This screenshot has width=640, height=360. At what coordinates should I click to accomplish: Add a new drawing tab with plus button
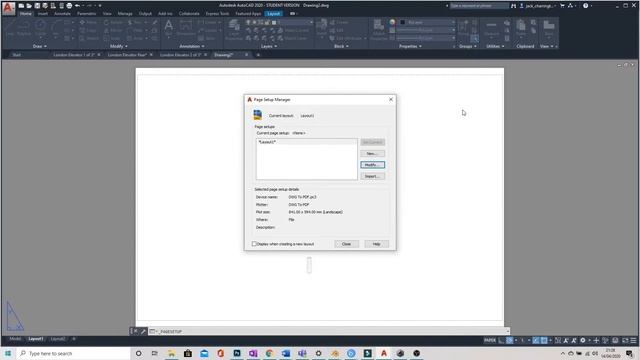[258, 55]
